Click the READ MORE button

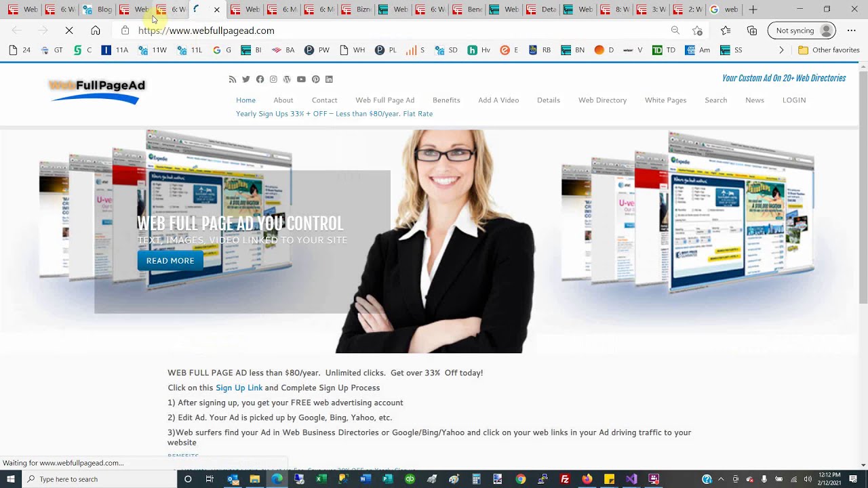click(x=170, y=261)
